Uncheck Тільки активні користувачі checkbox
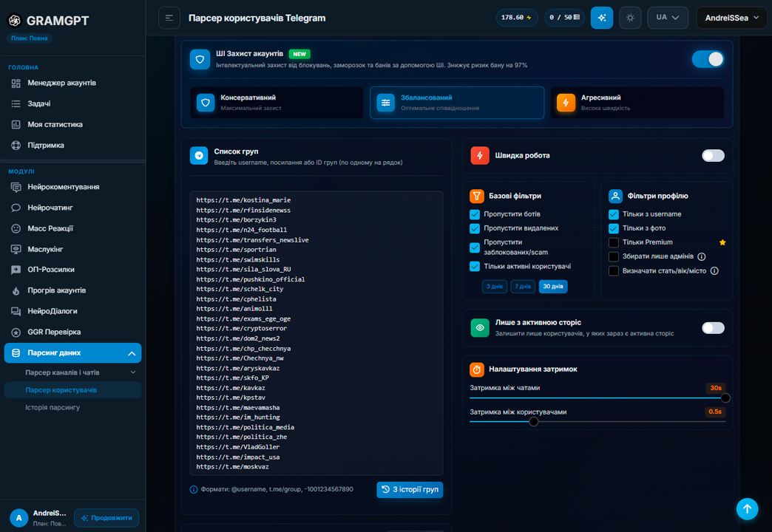Image resolution: width=772 pixels, height=532 pixels. pos(475,266)
